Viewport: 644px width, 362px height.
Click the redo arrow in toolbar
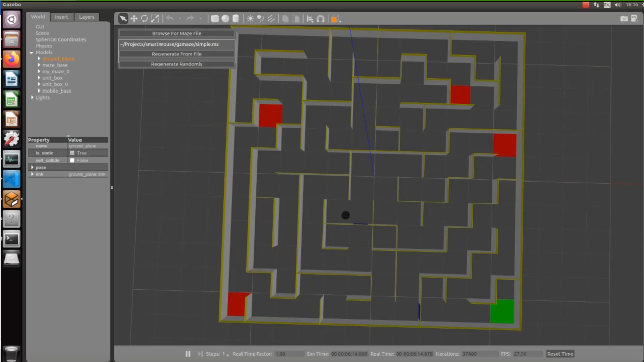[190, 19]
